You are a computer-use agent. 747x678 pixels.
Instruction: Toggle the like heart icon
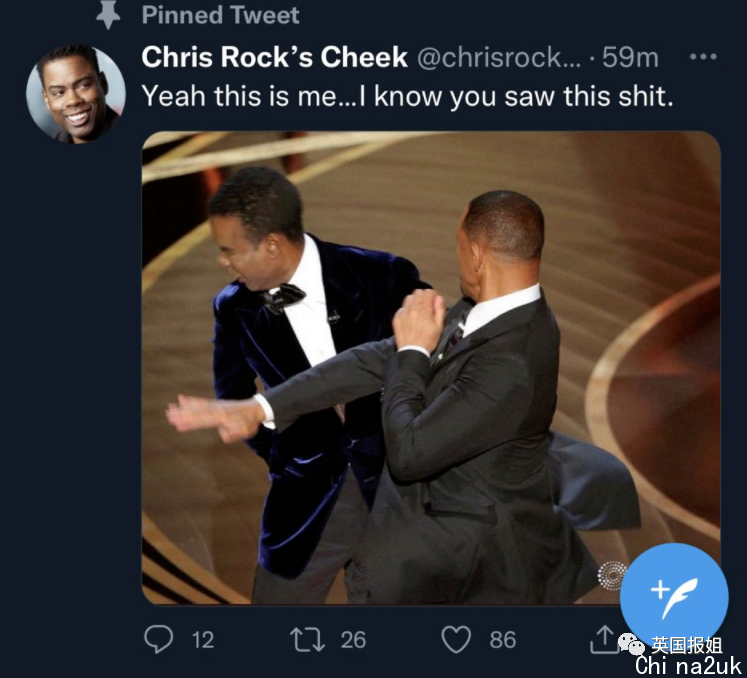[x=455, y=638]
